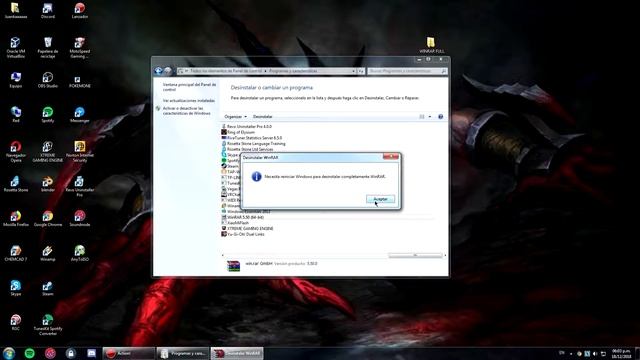This screenshot has height=360, width=640.
Task: Click the OBS Studio desktop icon
Action: click(48, 80)
